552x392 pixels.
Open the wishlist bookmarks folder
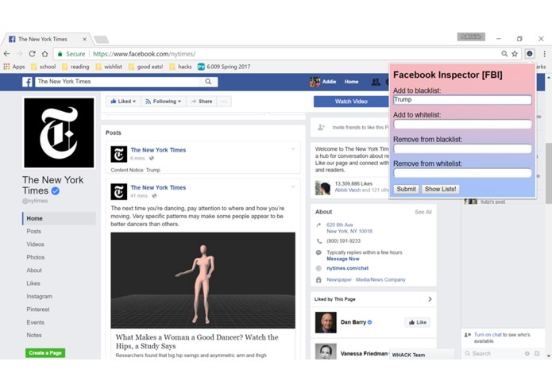(x=109, y=67)
